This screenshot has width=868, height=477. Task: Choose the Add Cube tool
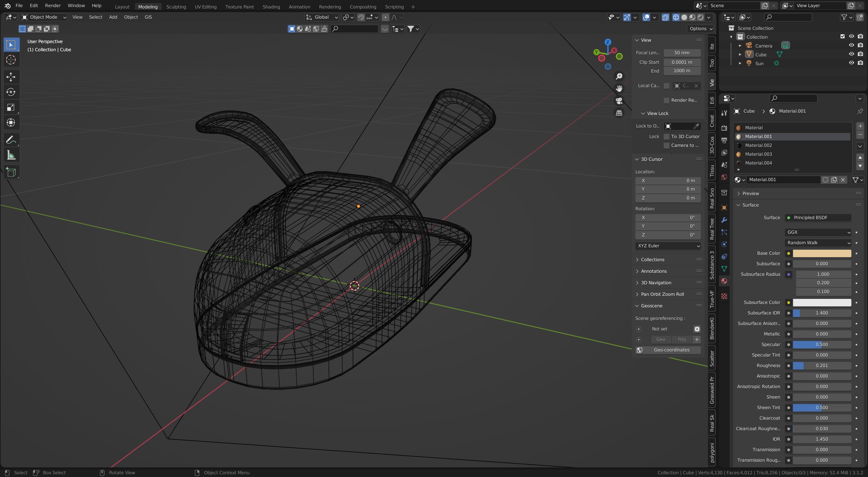11,172
